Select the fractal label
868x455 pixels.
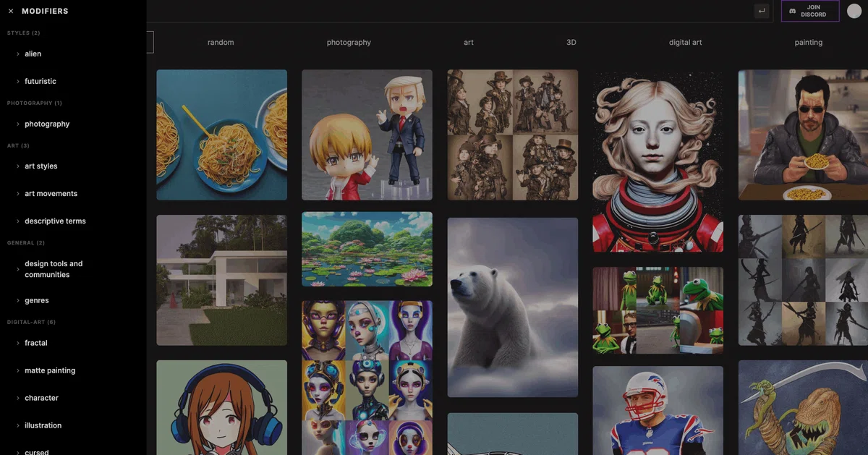click(36, 344)
